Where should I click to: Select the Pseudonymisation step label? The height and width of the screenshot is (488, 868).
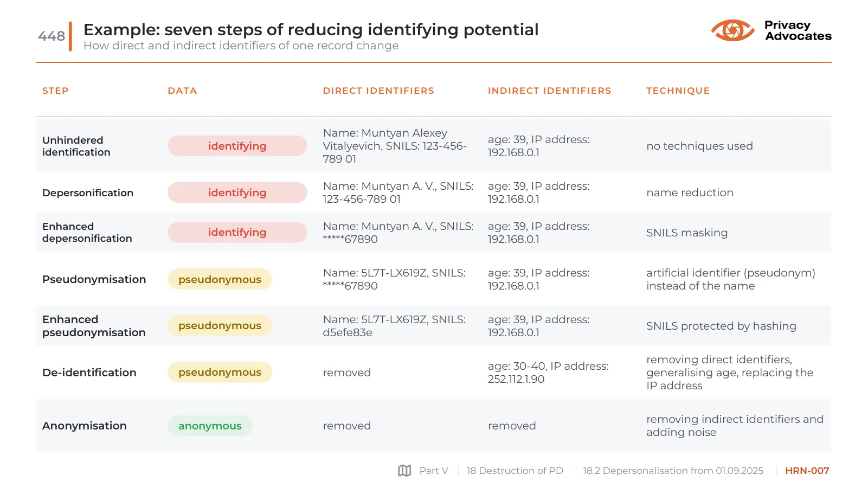coord(94,279)
